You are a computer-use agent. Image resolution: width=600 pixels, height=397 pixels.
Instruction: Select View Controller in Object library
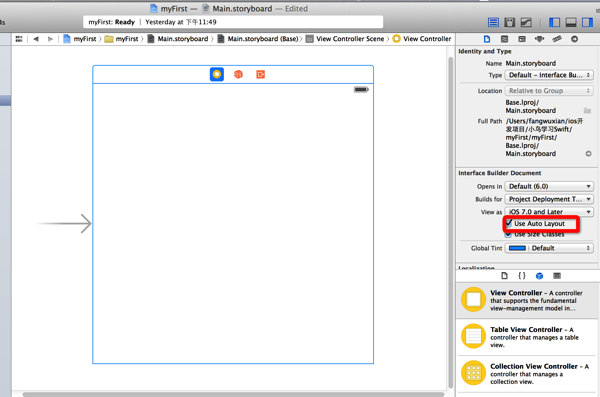pos(527,300)
